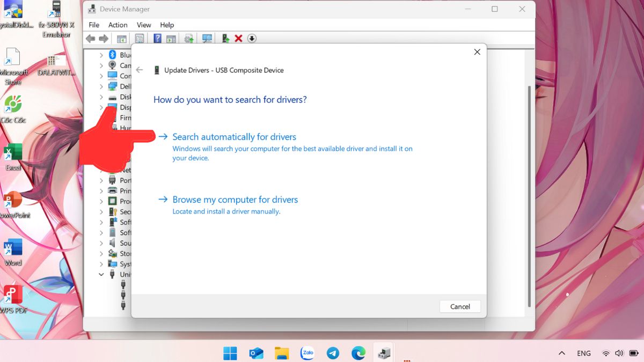Viewport: 644px width, 362px height.
Task: Open Outlook from the taskbar
Action: pos(256,353)
